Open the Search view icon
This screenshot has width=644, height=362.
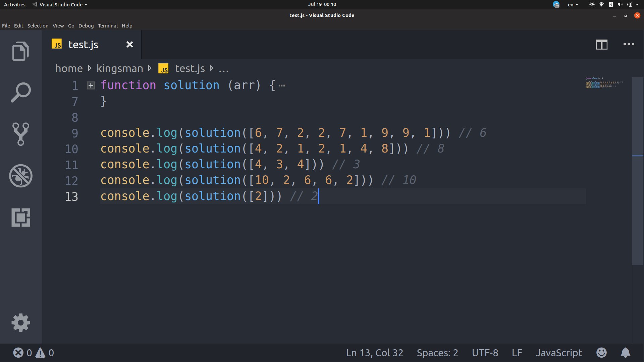(20, 92)
